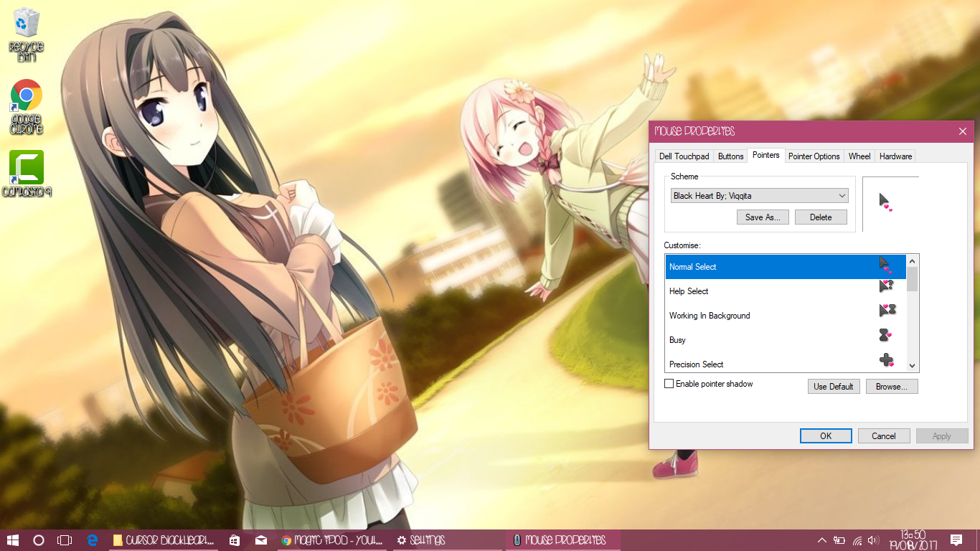This screenshot has height=551, width=980.
Task: Click the Delete scheme button
Action: 821,217
